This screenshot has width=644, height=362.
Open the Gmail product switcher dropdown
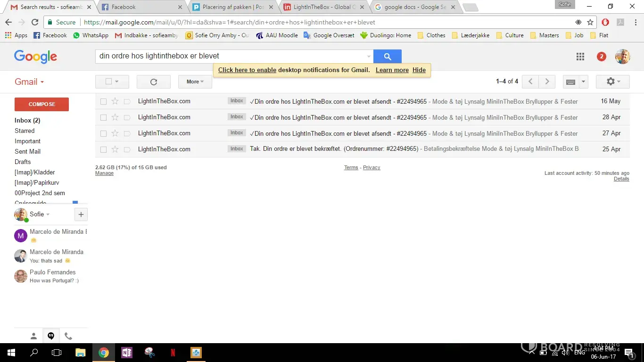pos(29,82)
